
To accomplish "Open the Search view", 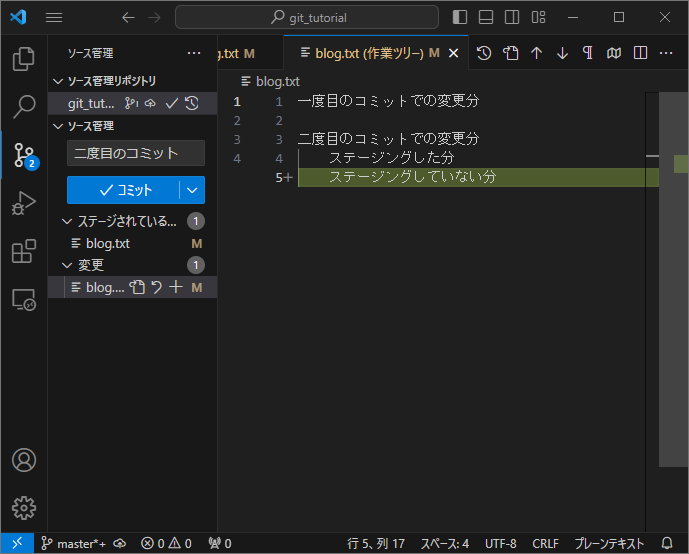I will (x=24, y=107).
